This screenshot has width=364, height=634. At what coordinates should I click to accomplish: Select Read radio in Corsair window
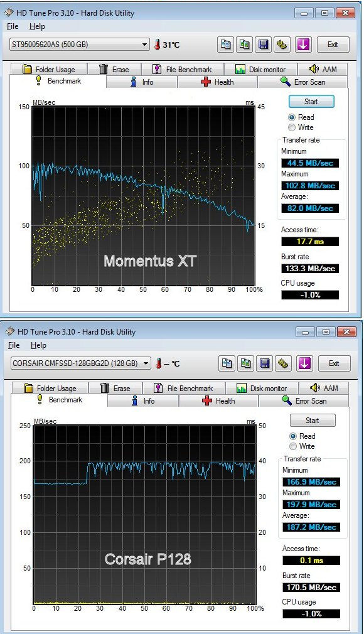coord(293,436)
